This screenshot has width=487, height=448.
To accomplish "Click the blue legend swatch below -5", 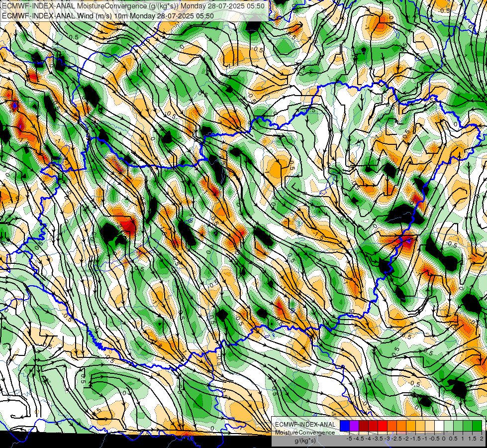I will point(345,426).
